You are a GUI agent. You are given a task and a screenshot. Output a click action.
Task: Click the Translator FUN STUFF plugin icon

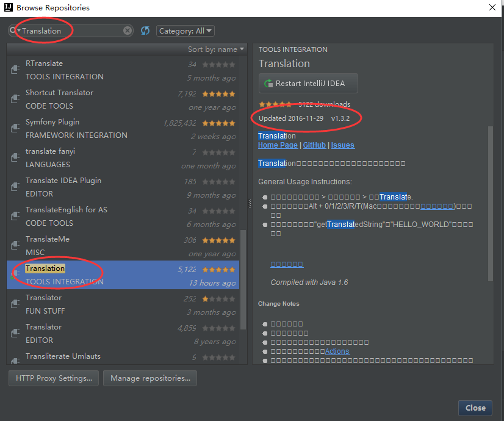[15, 304]
